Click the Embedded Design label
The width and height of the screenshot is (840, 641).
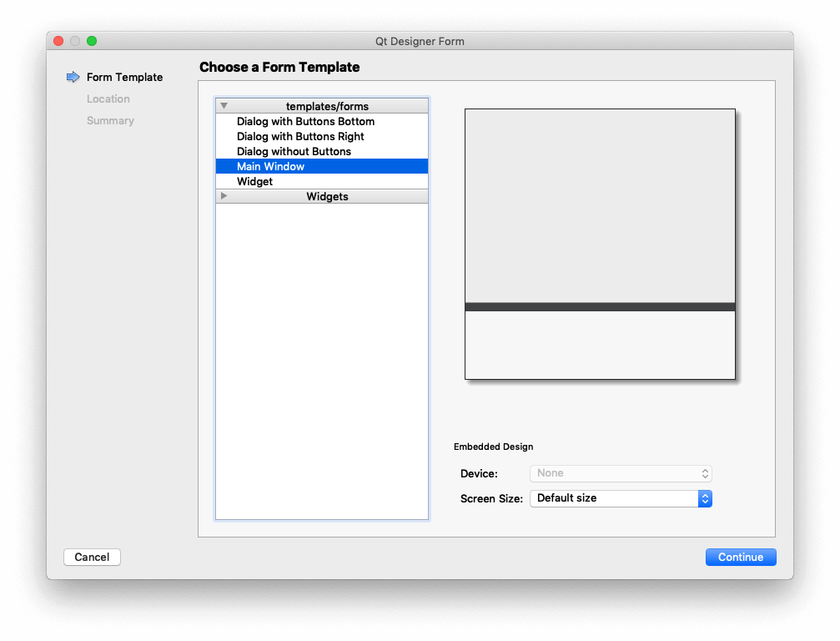(x=493, y=447)
